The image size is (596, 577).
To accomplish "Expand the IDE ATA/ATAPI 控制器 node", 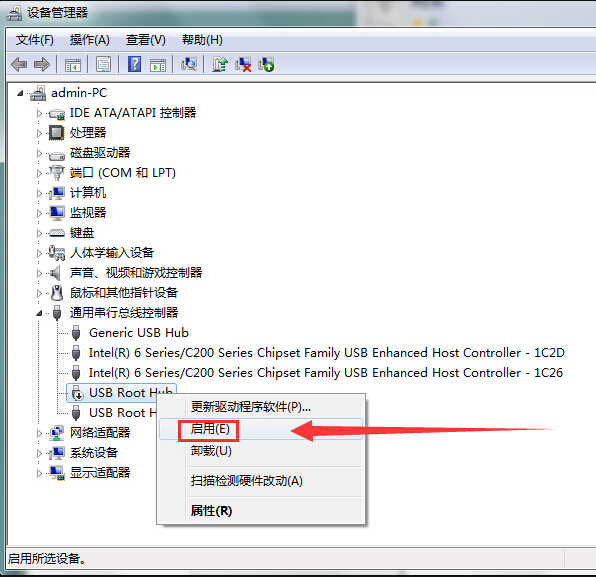I will 39,113.
